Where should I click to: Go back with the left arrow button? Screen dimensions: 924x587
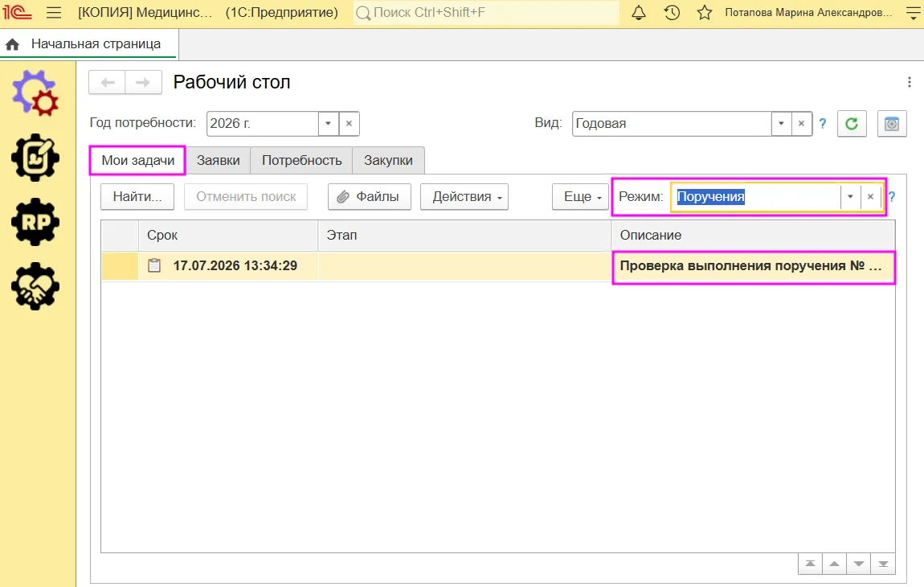point(107,83)
